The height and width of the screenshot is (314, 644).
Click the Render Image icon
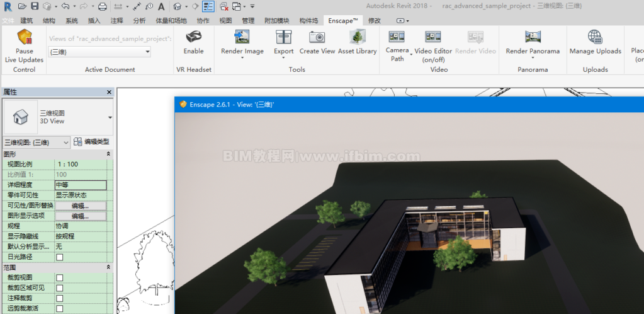[242, 37]
